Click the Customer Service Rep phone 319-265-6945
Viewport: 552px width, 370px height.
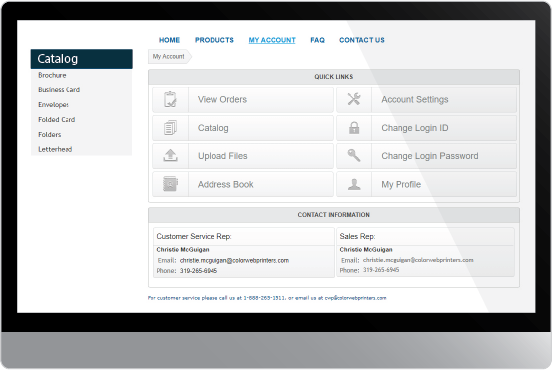198,271
